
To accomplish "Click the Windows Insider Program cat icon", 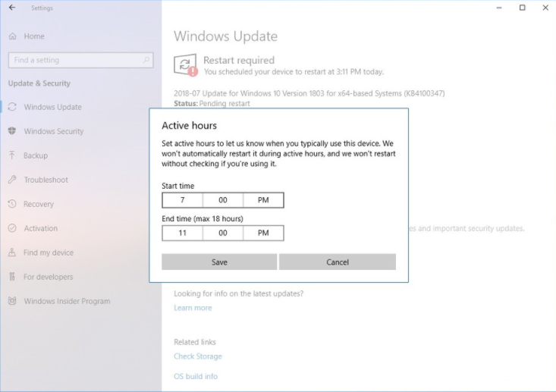I will pyautogui.click(x=12, y=301).
